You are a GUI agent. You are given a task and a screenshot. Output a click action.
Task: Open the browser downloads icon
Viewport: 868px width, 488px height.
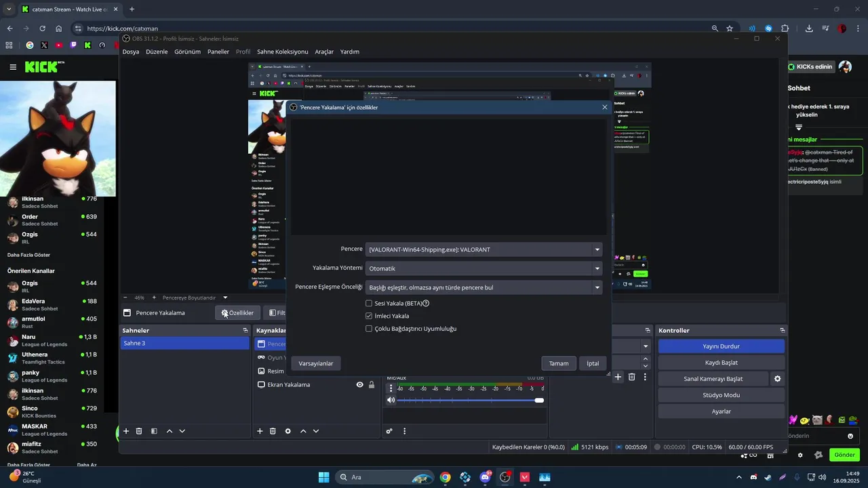coord(809,28)
